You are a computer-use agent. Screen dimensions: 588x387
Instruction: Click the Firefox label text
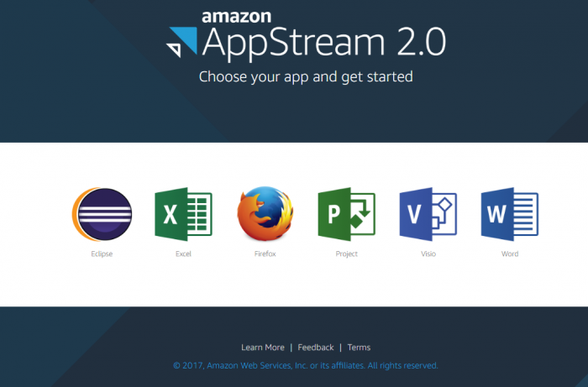(x=265, y=254)
